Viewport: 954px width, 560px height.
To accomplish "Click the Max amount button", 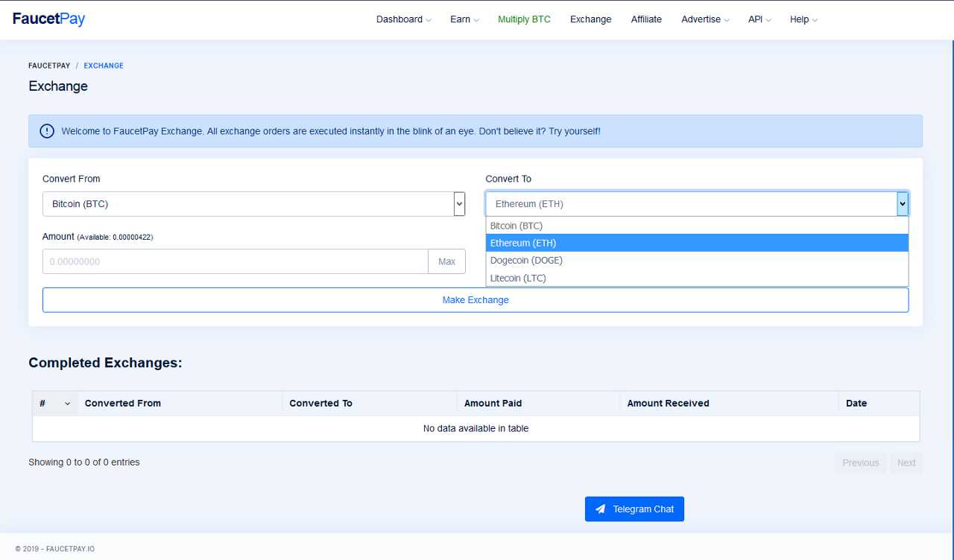I will [x=446, y=261].
